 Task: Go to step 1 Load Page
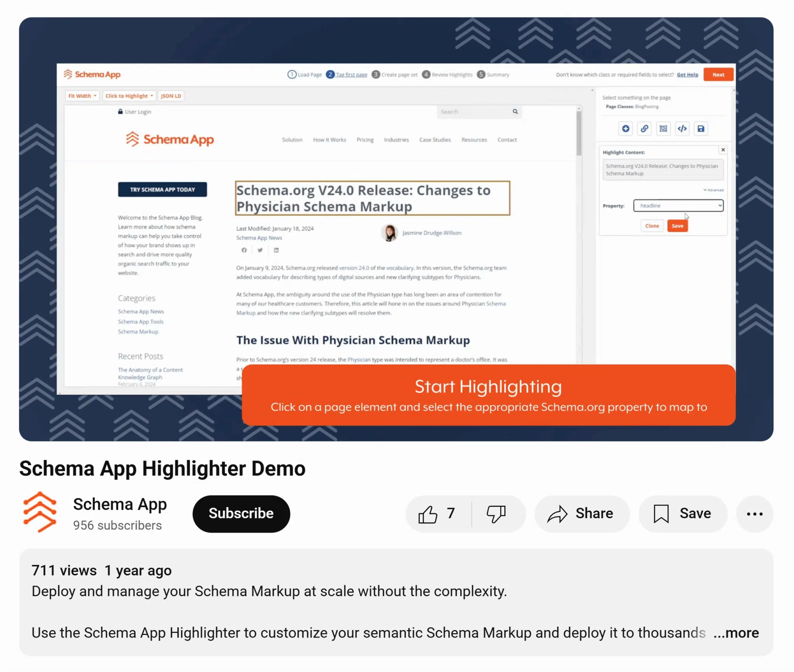click(304, 74)
